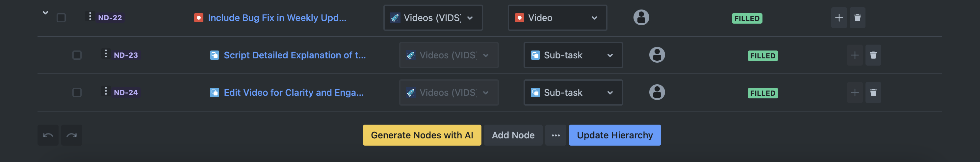The width and height of the screenshot is (980, 162).
Task: Open the more options ellipsis menu
Action: click(555, 135)
